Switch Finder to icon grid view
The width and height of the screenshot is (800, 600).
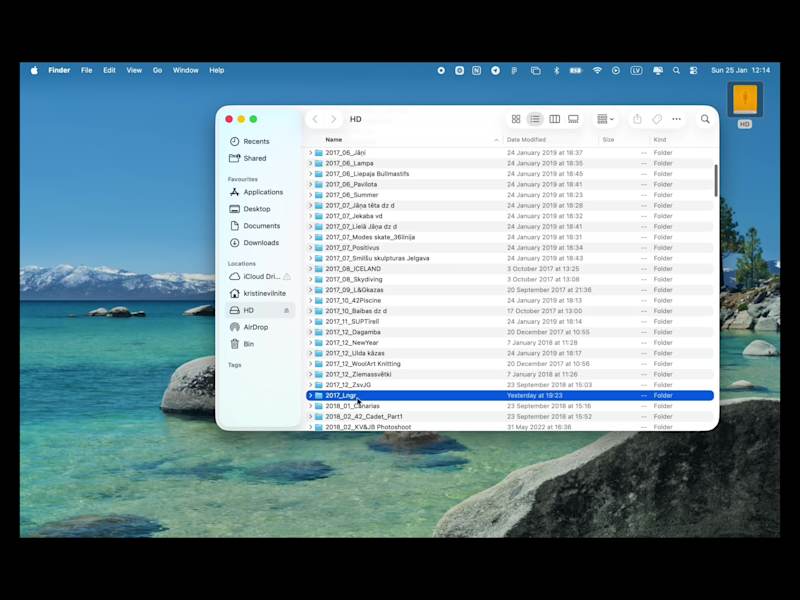[516, 119]
